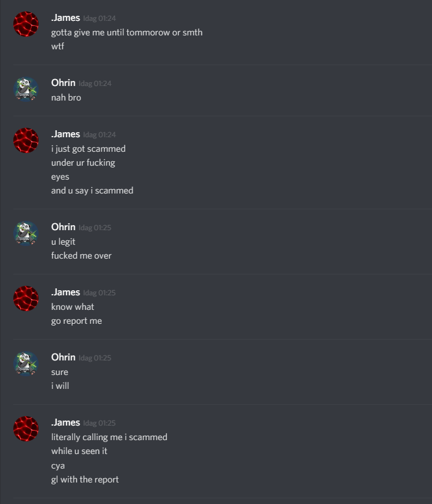Click the 'Idag 01:24' timestamp next to Ohrin
The height and width of the screenshot is (504, 432).
95,83
